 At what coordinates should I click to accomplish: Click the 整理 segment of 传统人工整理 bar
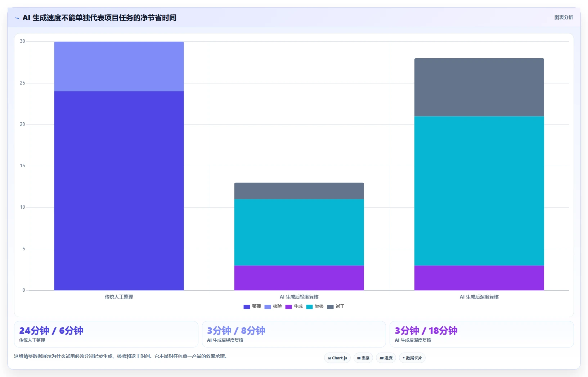click(119, 191)
